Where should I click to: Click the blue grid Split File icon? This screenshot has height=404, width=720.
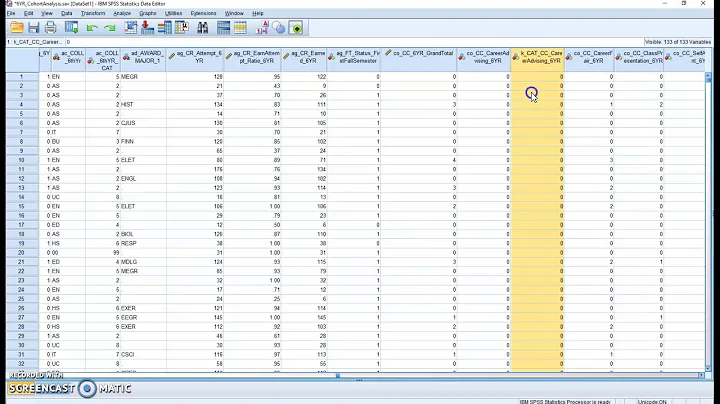pyautogui.click(x=223, y=28)
